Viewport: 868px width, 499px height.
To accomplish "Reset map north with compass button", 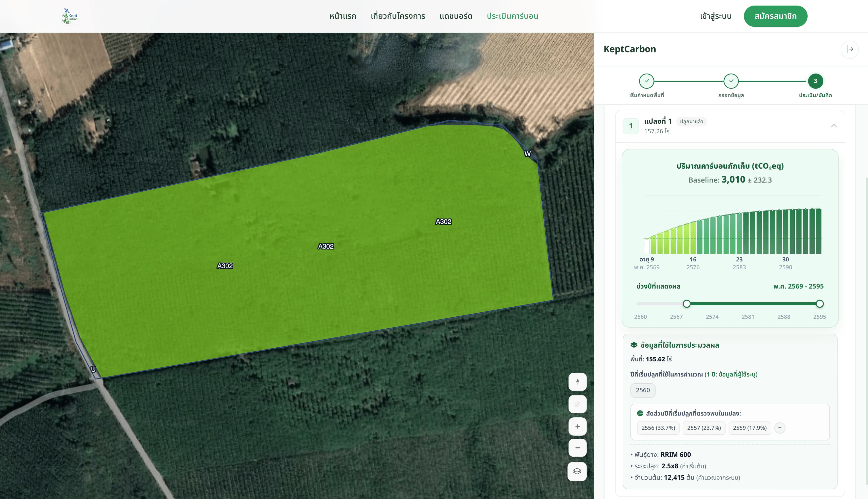I will (577, 382).
